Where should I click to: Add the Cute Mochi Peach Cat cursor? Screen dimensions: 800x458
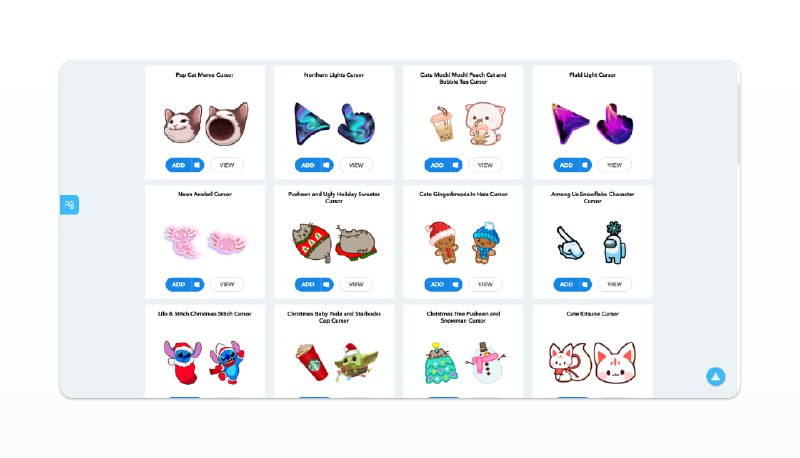(437, 165)
